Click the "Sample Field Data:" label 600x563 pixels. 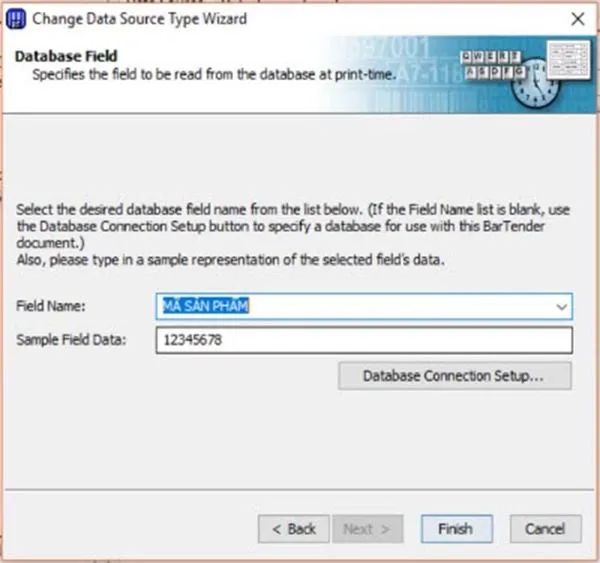point(72,341)
